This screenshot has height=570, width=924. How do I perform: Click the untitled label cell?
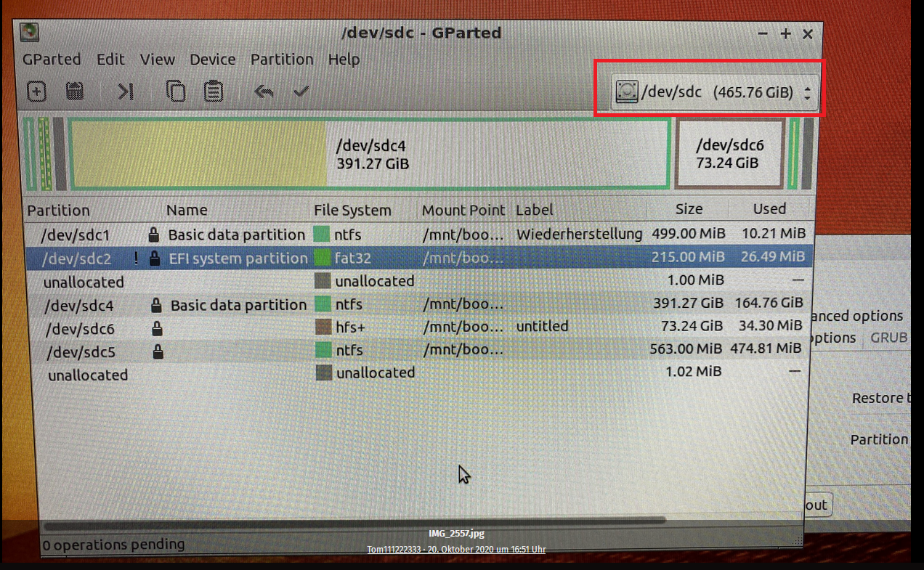[x=542, y=326]
